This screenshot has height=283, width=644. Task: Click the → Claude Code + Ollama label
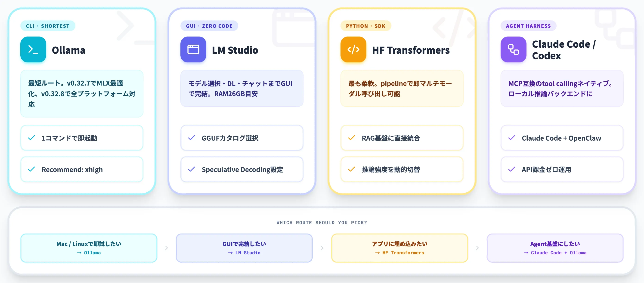point(555,253)
